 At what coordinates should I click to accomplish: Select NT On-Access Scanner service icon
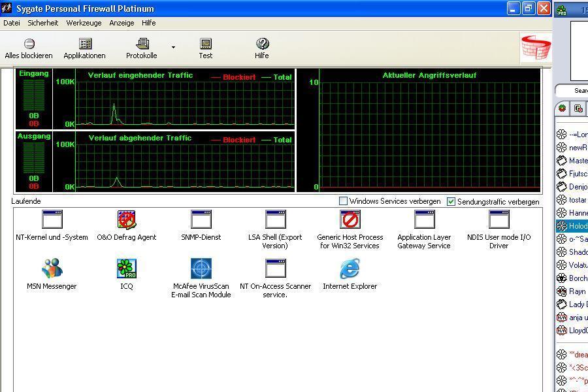(276, 269)
